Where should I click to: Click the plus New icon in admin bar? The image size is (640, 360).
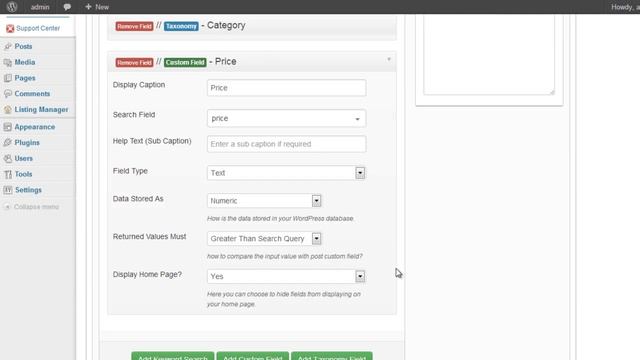(88, 7)
